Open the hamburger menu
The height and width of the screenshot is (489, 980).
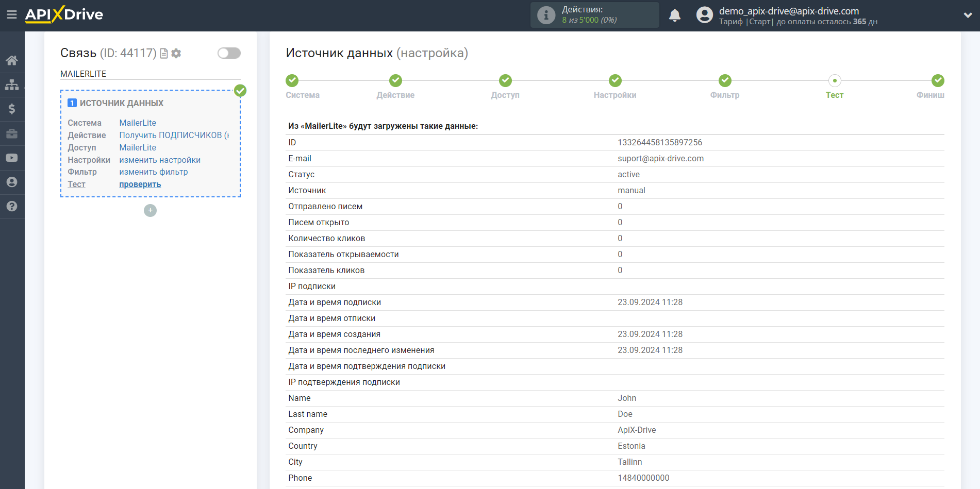point(11,15)
